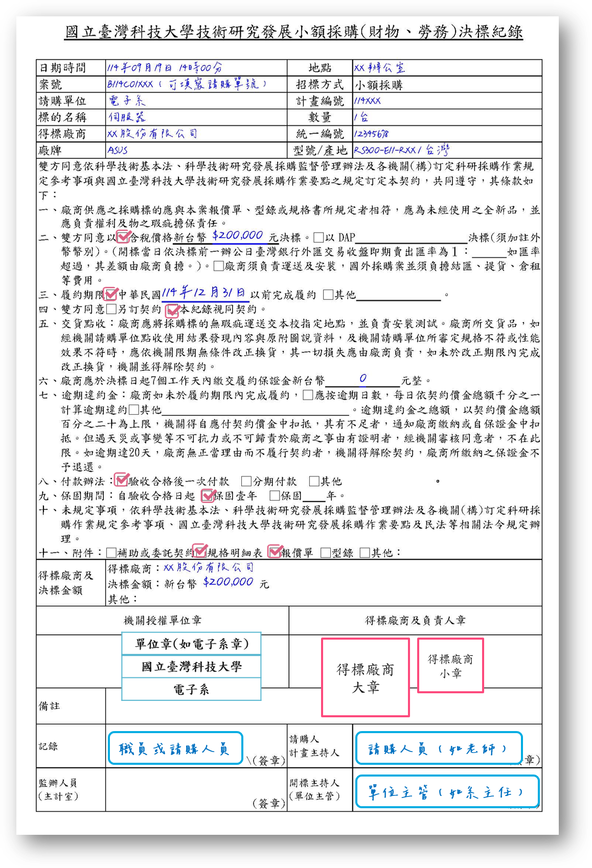This screenshot has width=592, height=868.
Task: Click the 得標廠商小章 stamp box
Action: click(450, 666)
